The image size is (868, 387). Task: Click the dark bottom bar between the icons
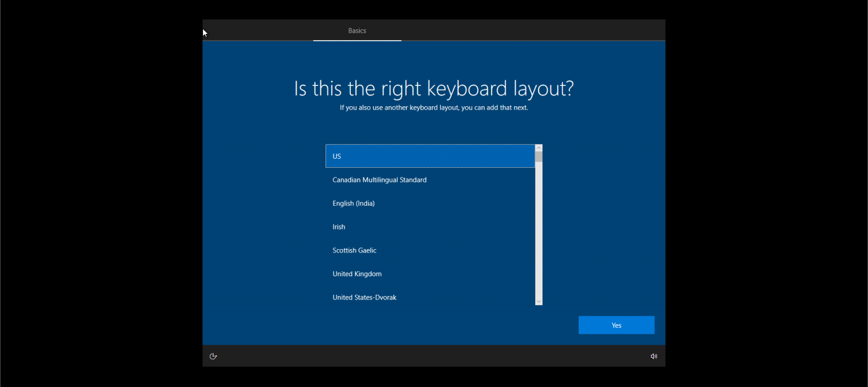pos(433,356)
